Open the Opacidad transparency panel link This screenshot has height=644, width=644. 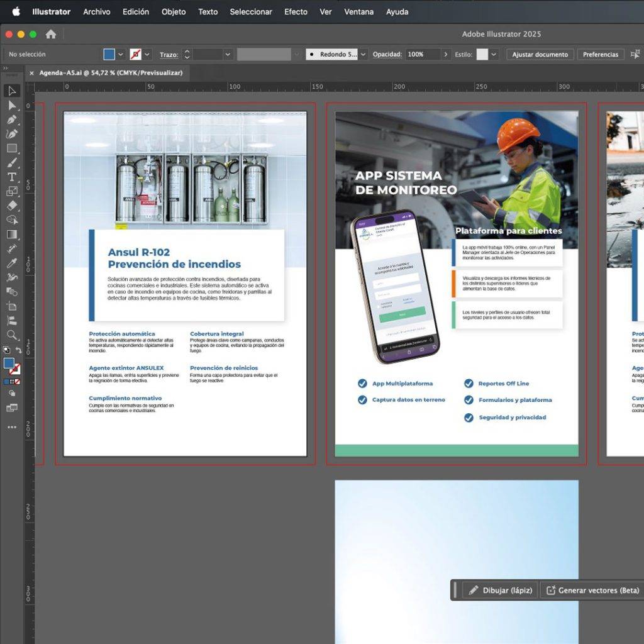(387, 54)
